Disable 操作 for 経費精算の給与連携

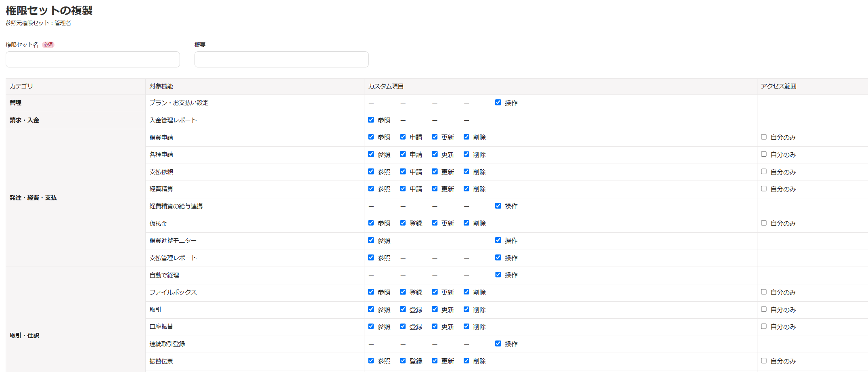coord(498,206)
